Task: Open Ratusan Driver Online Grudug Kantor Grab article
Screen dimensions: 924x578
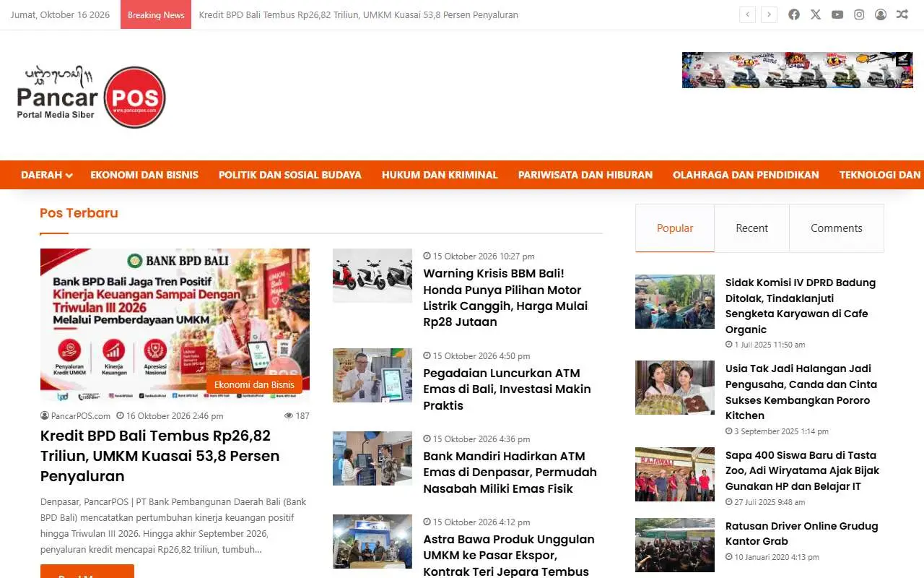Action: (x=802, y=533)
